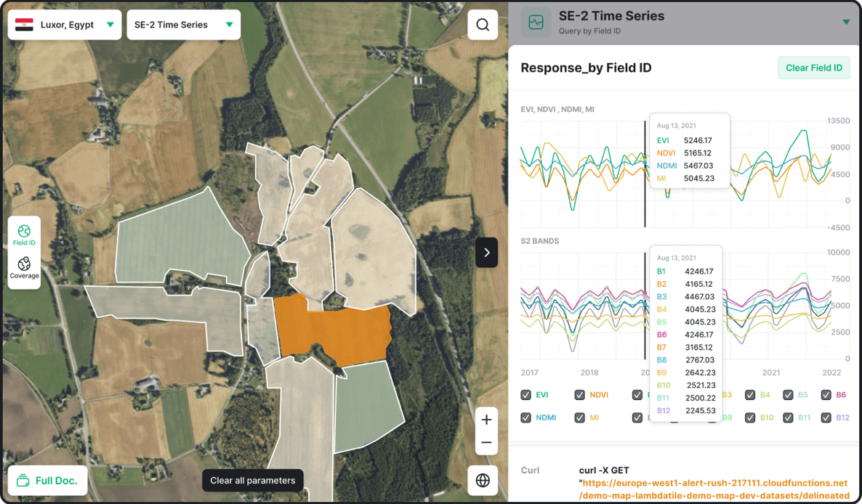Uncheck the B6 band checkbox
862x504 pixels.
point(826,394)
